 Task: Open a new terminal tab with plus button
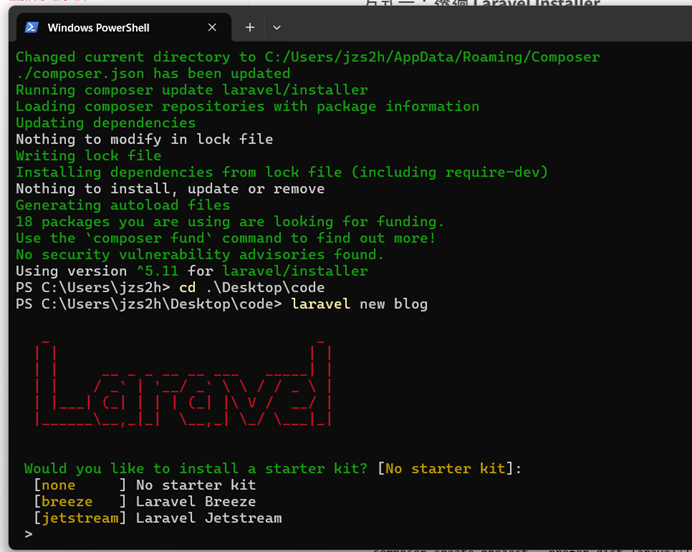[250, 27]
